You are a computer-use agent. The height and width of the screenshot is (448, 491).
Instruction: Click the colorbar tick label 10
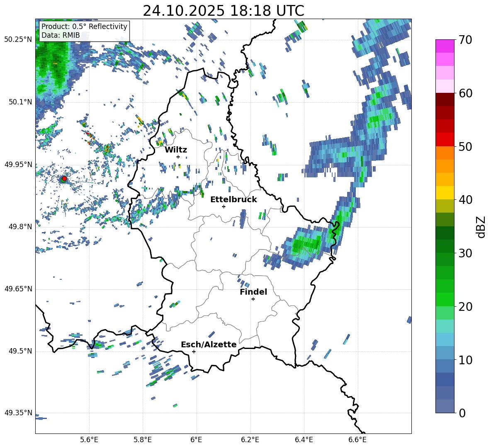[465, 360]
